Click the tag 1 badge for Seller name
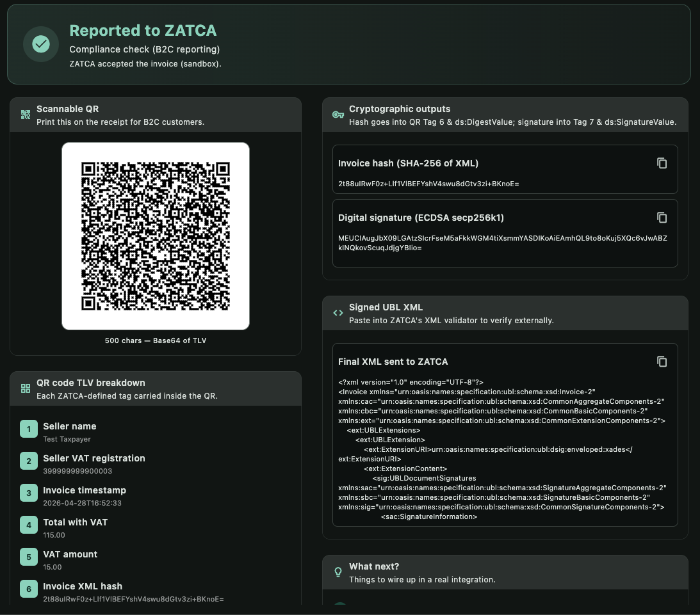Viewport: 700px width, 615px height. click(x=29, y=429)
